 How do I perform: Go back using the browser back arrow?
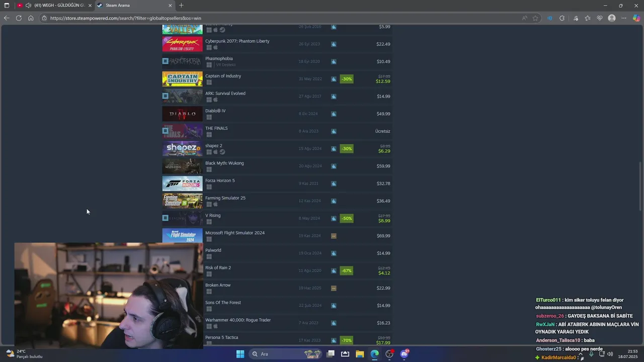[x=7, y=18]
